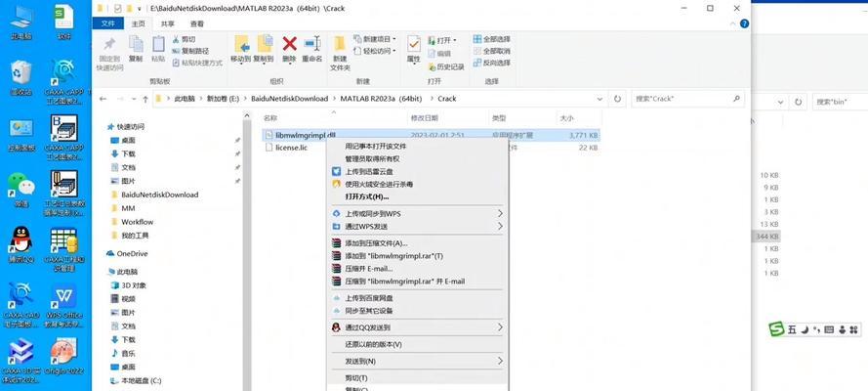Choose 打开方式(H)... in context menu
The image size is (868, 391).
pos(367,196)
